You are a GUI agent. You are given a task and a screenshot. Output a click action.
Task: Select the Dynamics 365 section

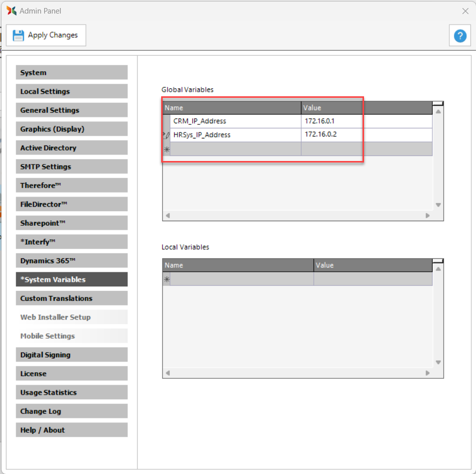tap(71, 261)
